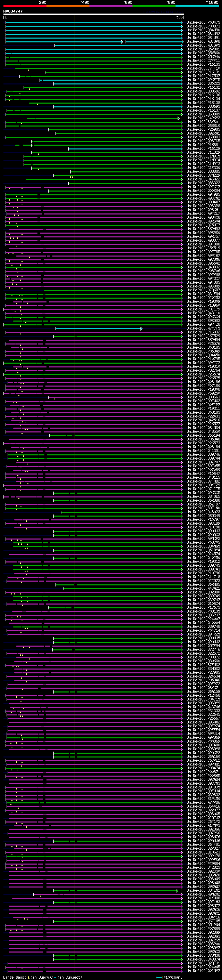Click the cyan ~100% identity legend bar
The image size is (222, 980).
pos(197,6)
